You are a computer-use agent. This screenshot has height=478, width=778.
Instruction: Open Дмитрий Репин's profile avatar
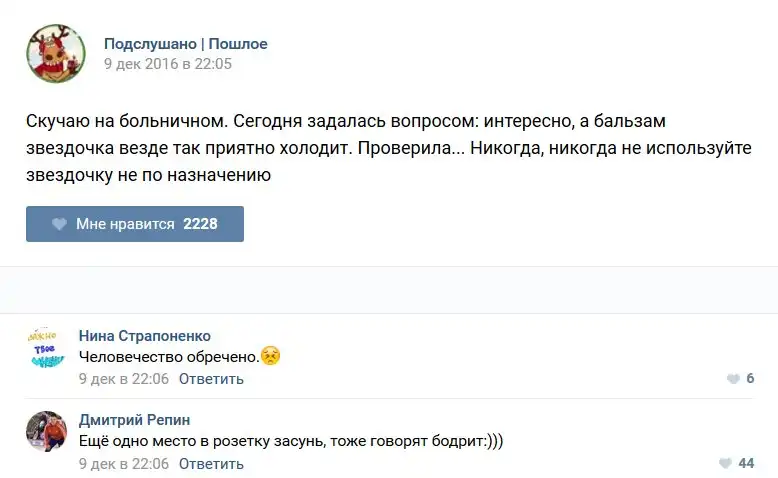(47, 431)
